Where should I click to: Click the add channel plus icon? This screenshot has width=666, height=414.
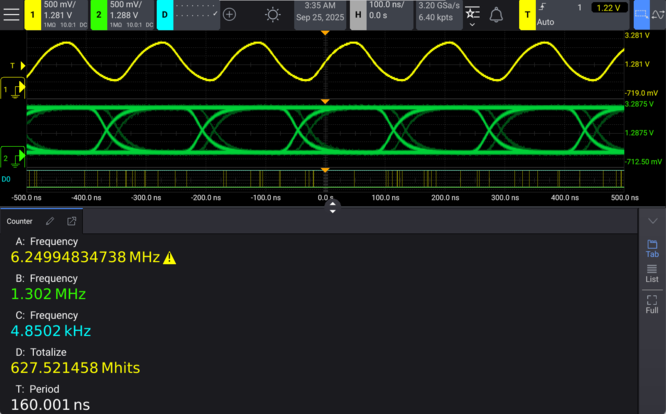click(230, 14)
